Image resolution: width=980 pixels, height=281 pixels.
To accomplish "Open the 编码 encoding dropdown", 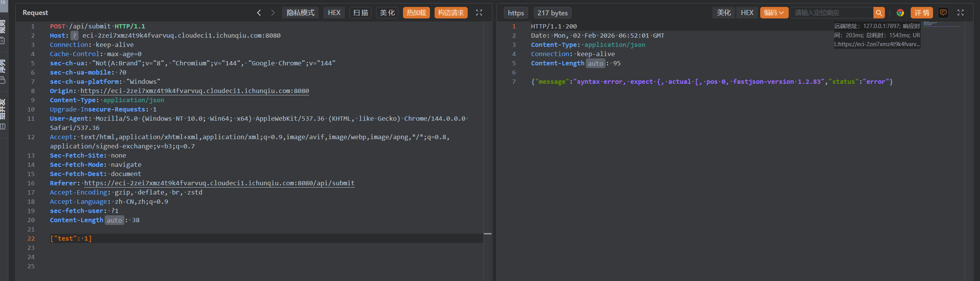I will click(774, 13).
